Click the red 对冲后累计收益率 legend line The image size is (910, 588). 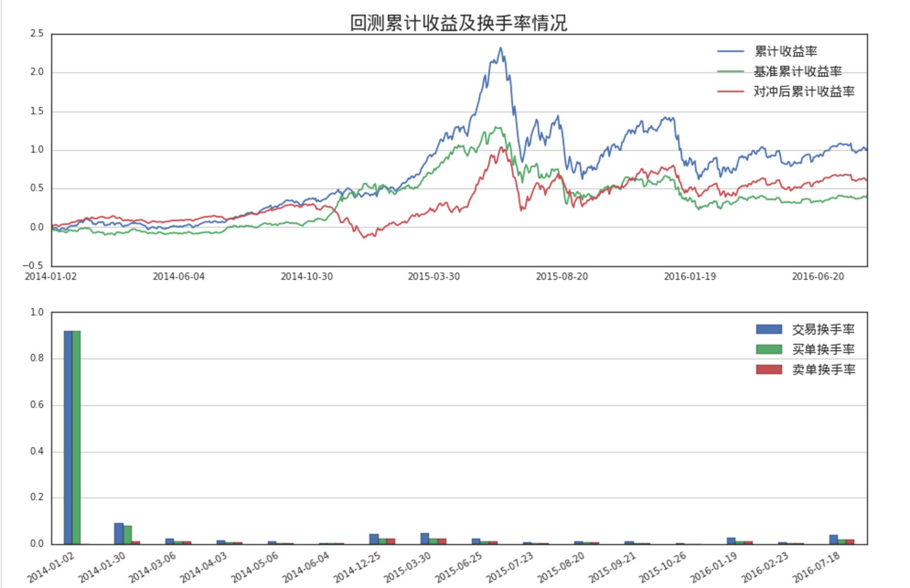tap(730, 92)
